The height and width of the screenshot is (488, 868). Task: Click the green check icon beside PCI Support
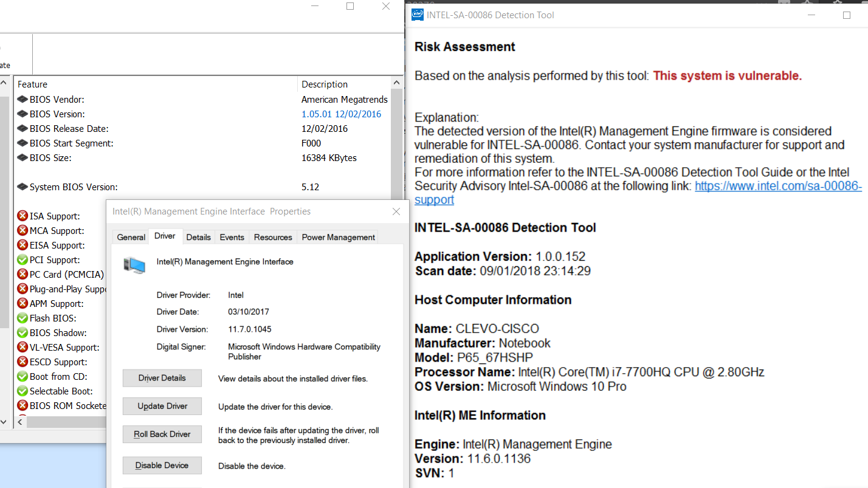point(22,260)
